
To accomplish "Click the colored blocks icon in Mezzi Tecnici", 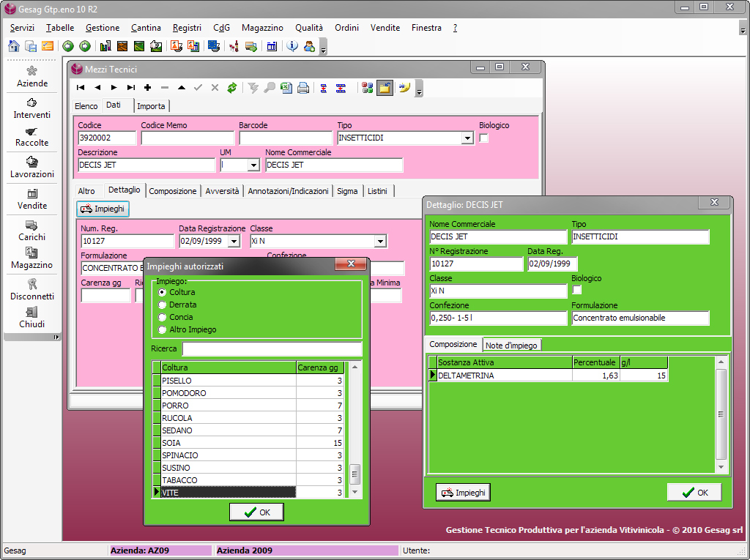I will (x=368, y=88).
